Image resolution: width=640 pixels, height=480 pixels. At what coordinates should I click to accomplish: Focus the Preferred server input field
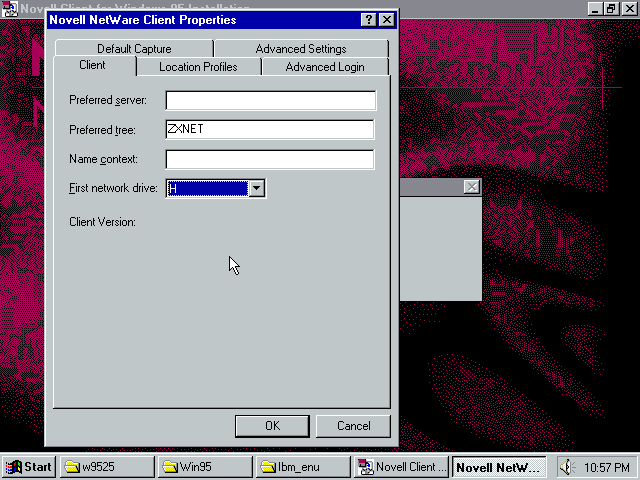[271, 100]
